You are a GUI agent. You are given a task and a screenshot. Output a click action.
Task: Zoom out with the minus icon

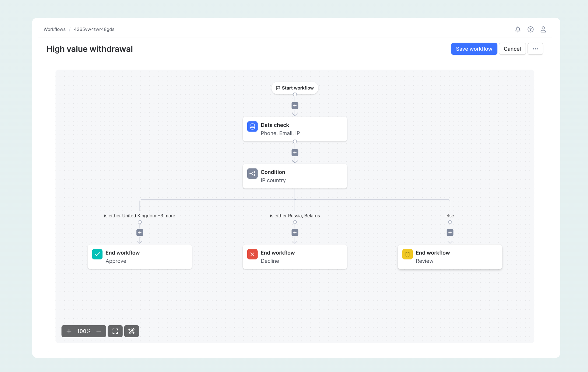click(x=99, y=331)
